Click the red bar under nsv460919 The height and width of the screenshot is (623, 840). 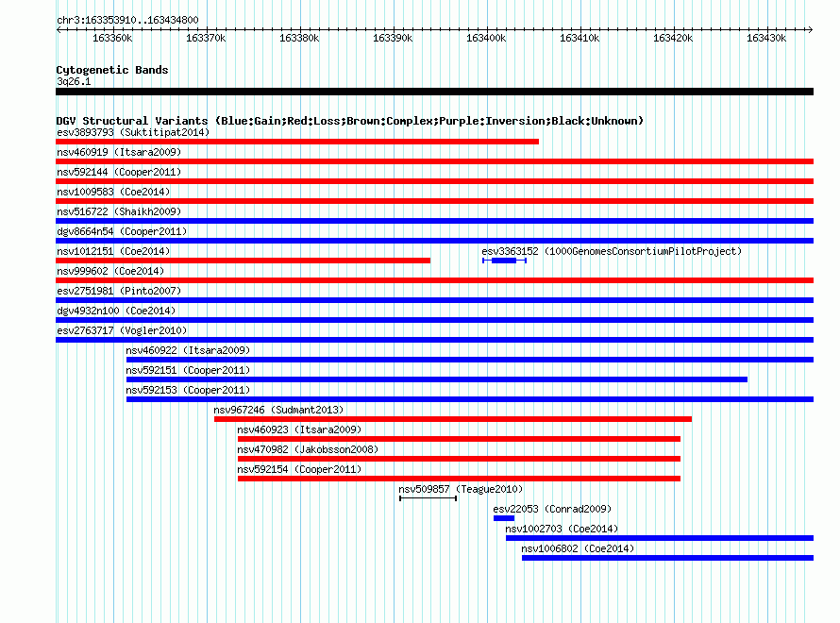point(434,161)
